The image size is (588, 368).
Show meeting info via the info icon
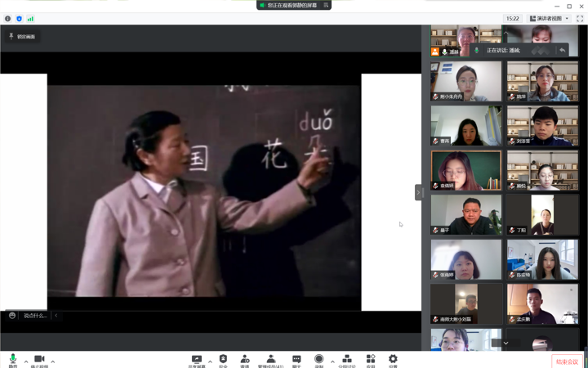click(7, 18)
